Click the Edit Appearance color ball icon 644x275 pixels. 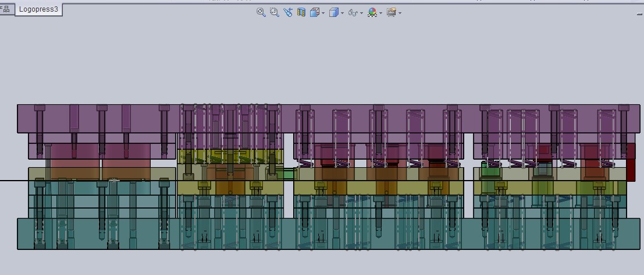pos(372,13)
